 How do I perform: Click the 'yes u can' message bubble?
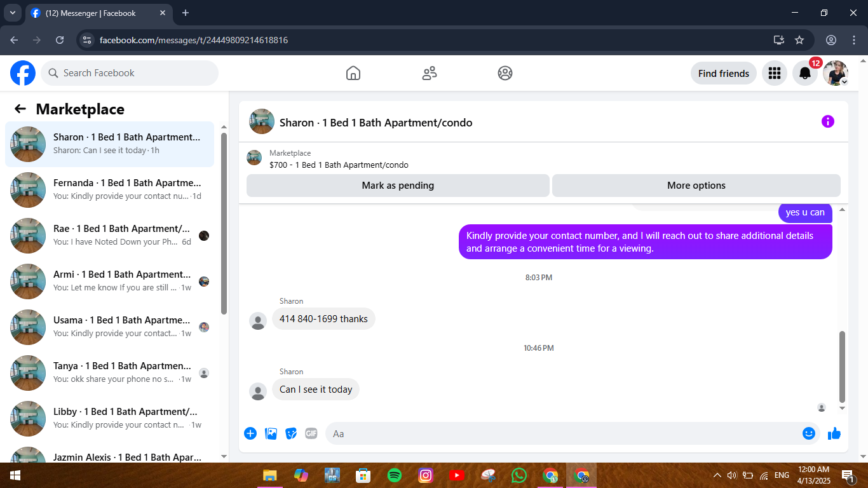tap(805, 212)
